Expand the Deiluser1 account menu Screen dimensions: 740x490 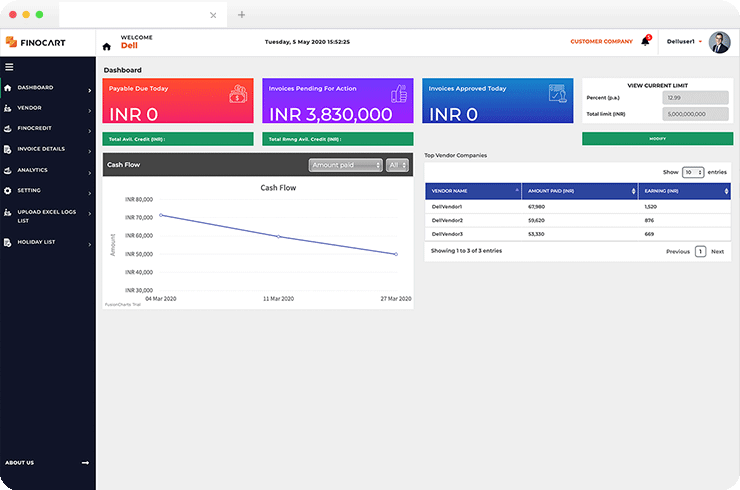[684, 42]
